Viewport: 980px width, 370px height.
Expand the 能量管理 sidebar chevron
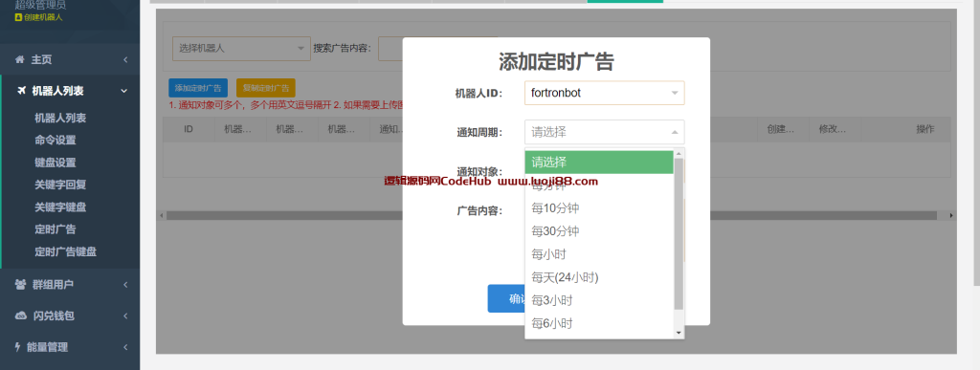point(125,347)
